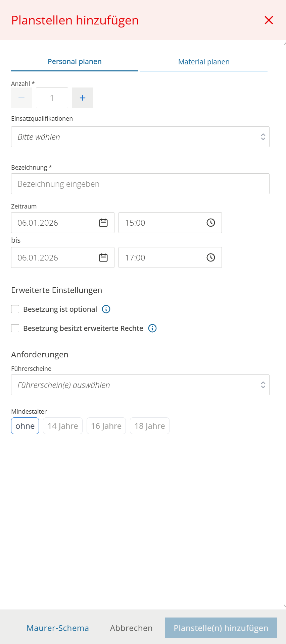The image size is (286, 644).
Task: Open Führerscheine selection dropdown
Action: click(140, 385)
